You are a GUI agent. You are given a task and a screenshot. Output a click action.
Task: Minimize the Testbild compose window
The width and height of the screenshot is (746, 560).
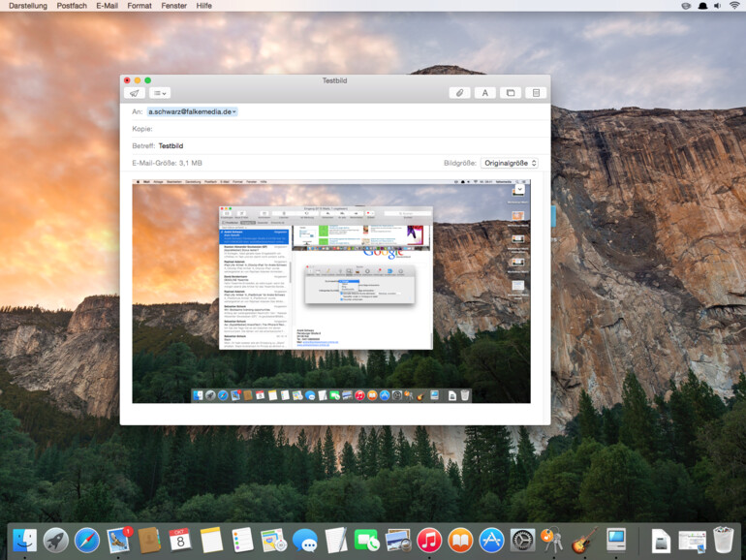(x=138, y=80)
